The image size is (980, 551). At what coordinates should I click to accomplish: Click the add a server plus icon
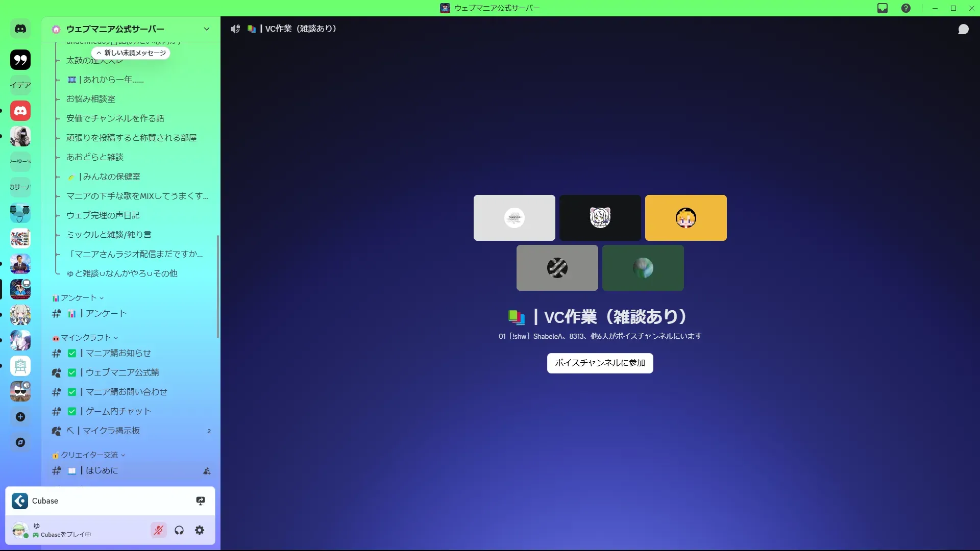pos(20,417)
